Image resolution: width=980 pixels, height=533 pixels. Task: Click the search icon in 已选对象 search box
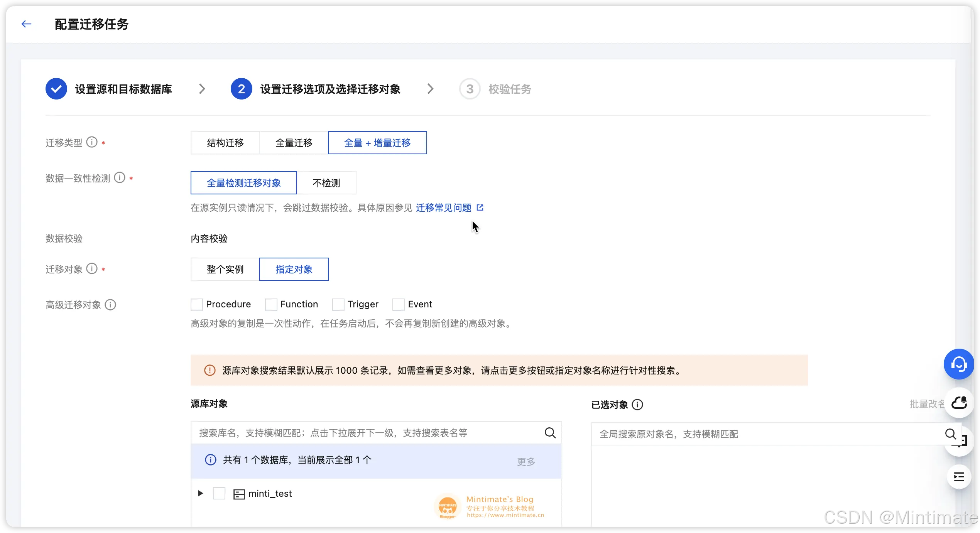(x=951, y=434)
